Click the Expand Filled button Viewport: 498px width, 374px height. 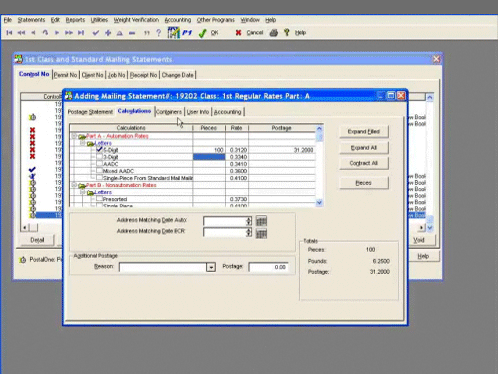tap(364, 131)
